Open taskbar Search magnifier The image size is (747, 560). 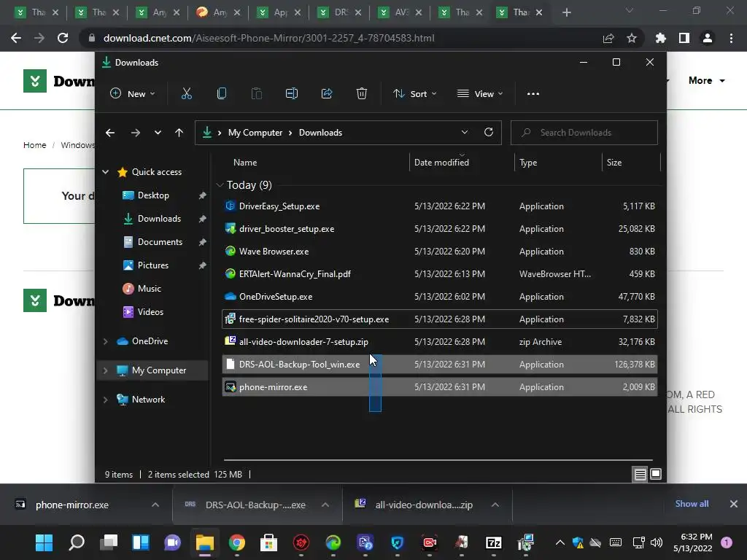coord(77,542)
